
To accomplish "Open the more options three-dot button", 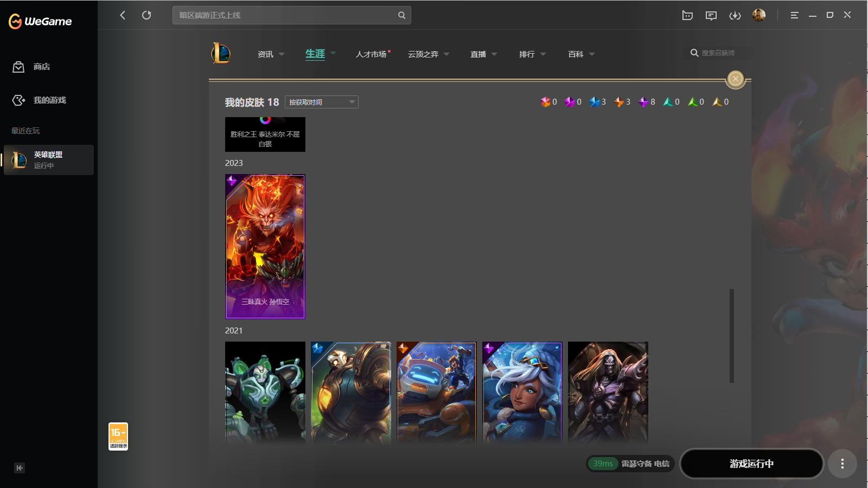I will point(843,464).
